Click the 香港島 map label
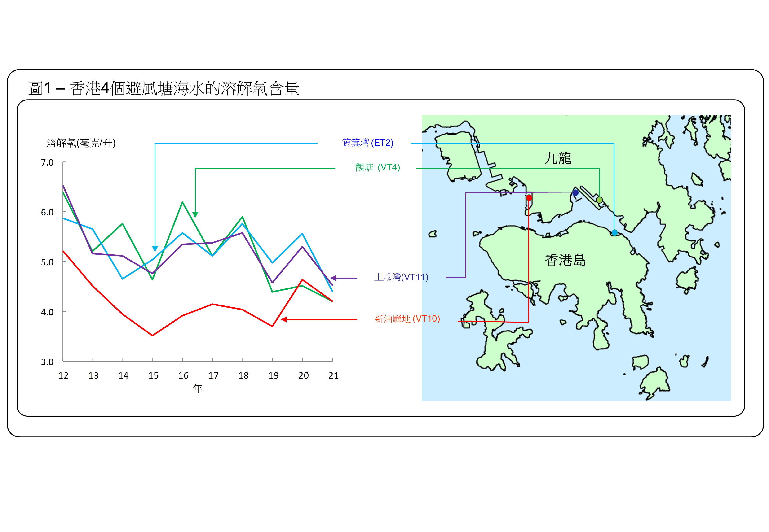769x532 pixels. [x=565, y=260]
